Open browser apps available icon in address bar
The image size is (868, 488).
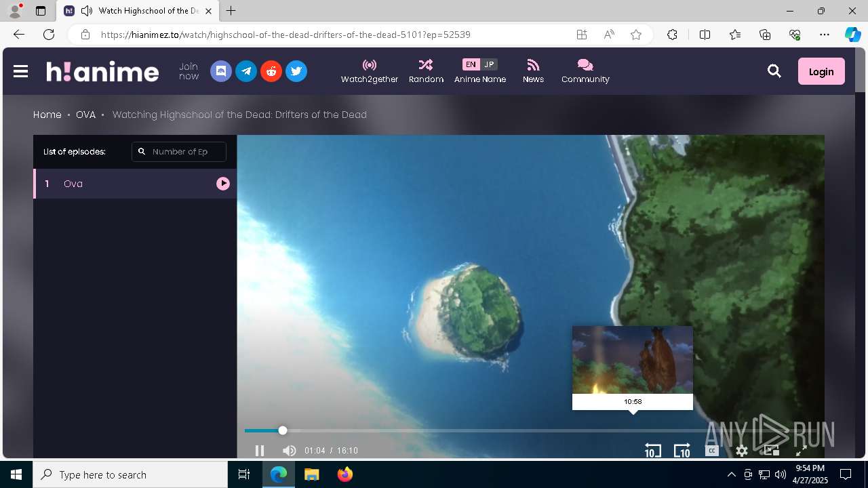582,35
